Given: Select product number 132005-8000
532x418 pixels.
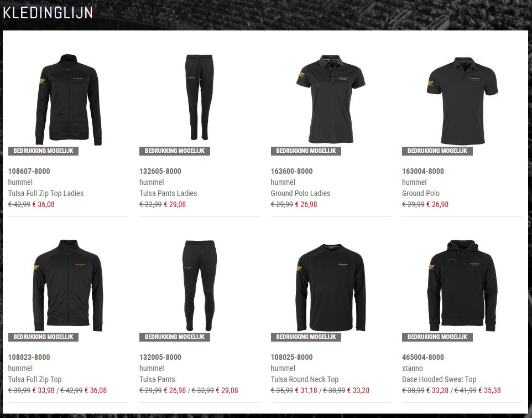Looking at the screenshot, I should 160,357.
